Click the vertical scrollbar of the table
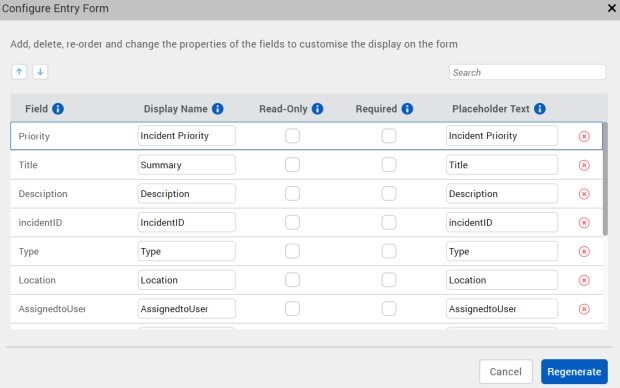Screen dimensions: 620x388 (605, 179)
